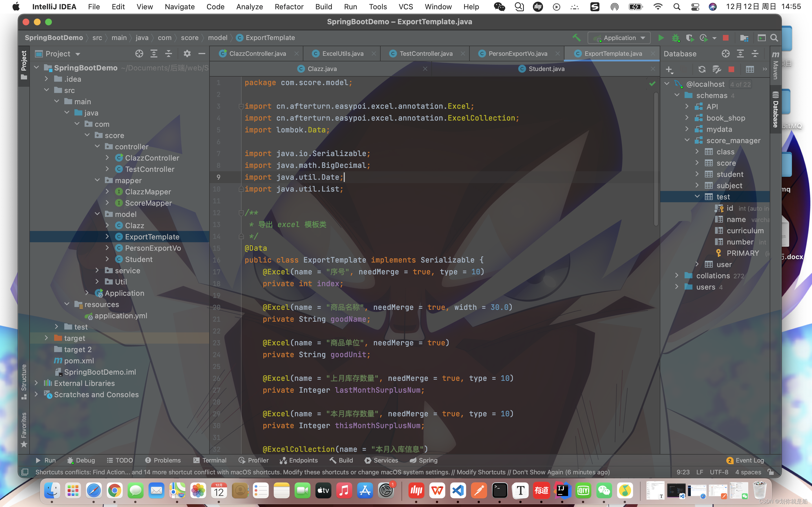Viewport: 812px width, 507px height.
Task: Click Select Opened File crosshair in Project panel
Action: (x=139, y=54)
